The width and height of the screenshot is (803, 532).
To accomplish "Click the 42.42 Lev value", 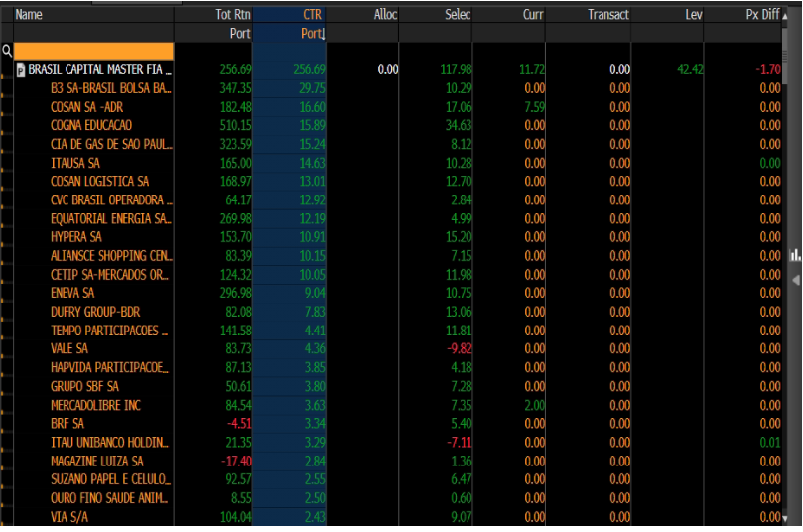I will (690, 69).
